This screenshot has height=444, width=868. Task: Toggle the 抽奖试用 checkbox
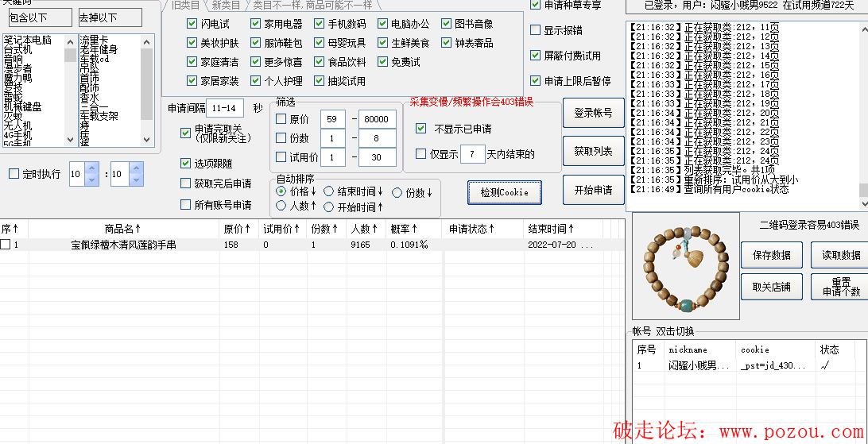tap(319, 81)
